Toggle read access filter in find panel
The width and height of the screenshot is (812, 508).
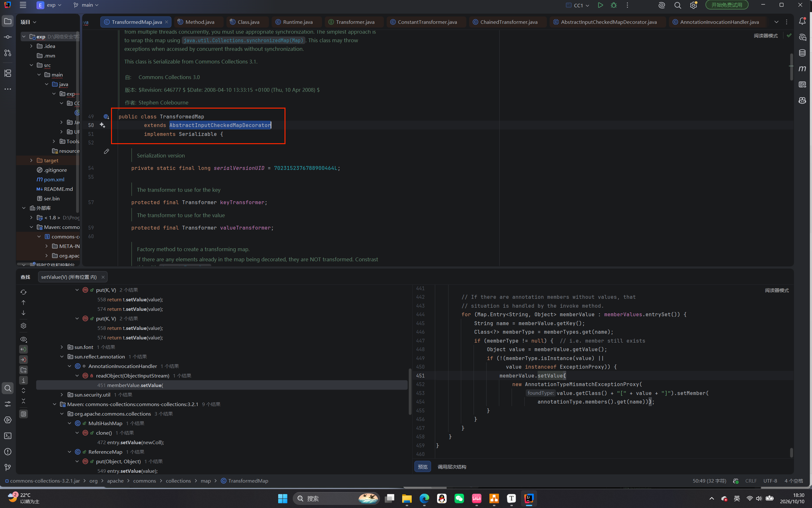pyautogui.click(x=23, y=350)
